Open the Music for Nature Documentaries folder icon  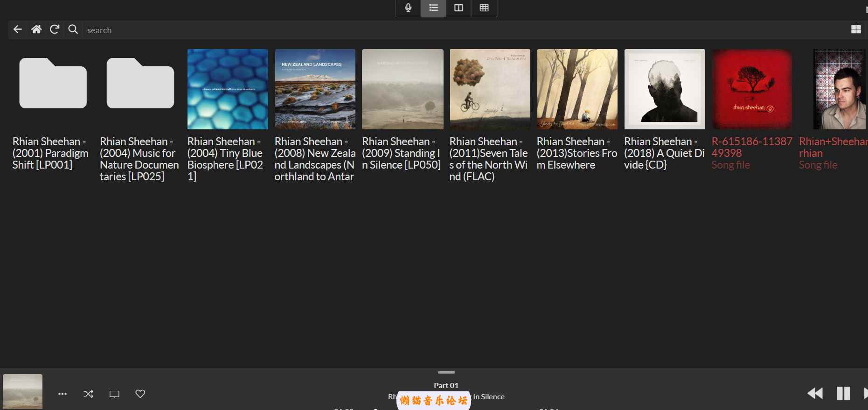click(x=140, y=83)
